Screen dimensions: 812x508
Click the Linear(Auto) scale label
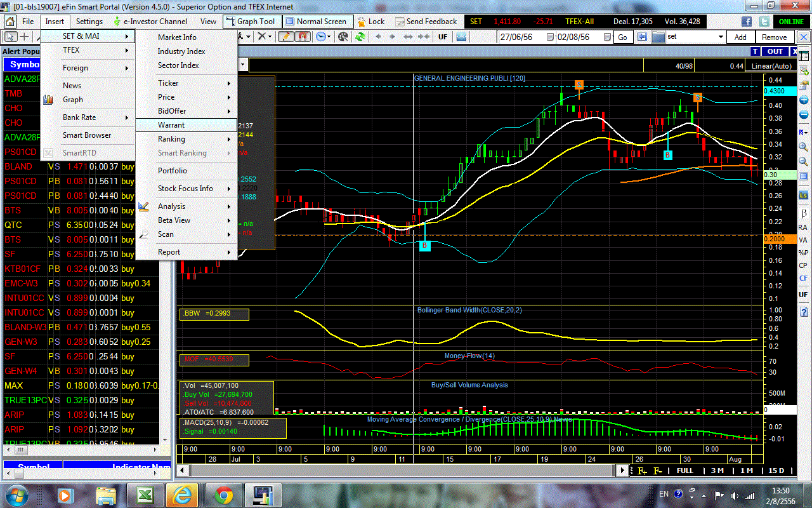coord(771,66)
